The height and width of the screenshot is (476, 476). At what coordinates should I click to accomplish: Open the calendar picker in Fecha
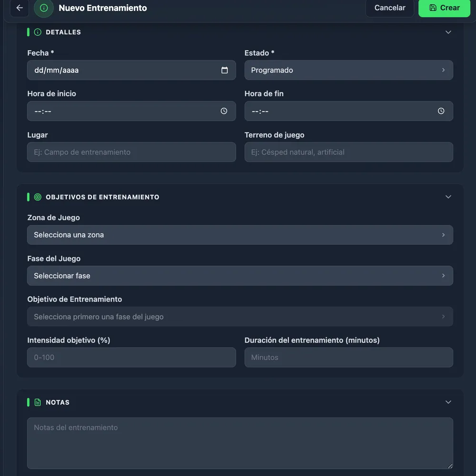point(224,70)
